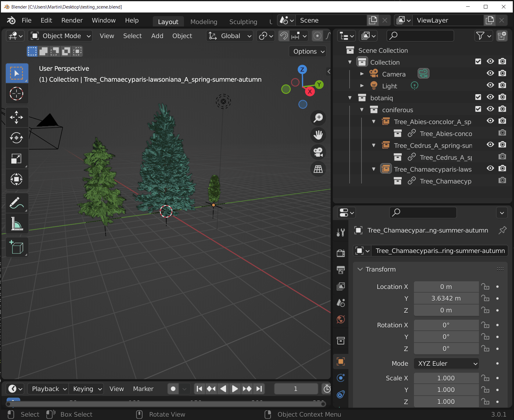Toggle camera view using the camera gizmo icon
Viewport: 514px width, 420px height.
318,152
